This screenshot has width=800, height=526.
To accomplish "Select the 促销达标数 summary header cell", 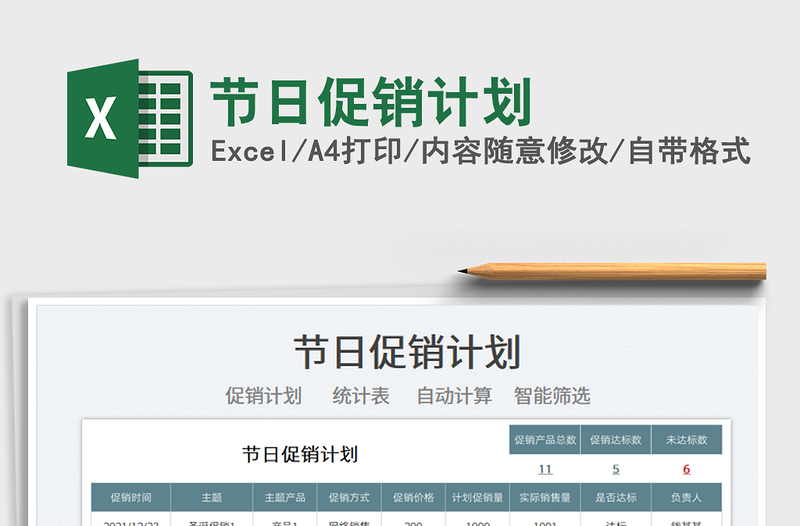I will click(616, 440).
